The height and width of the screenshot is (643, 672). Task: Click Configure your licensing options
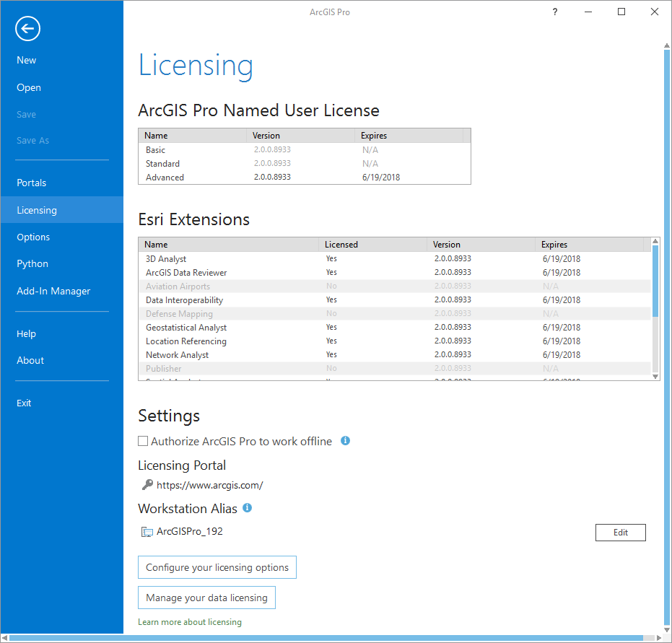click(217, 567)
